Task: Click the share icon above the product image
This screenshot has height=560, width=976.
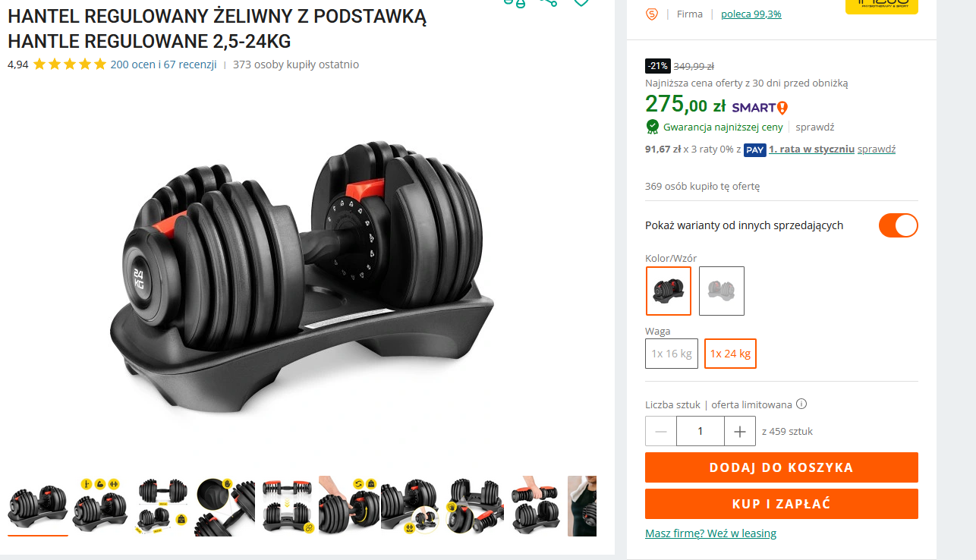Action: click(548, 2)
